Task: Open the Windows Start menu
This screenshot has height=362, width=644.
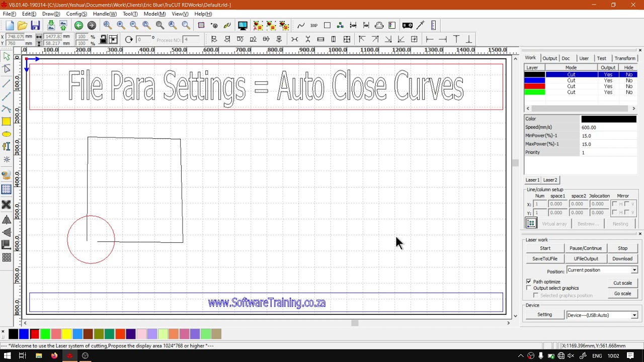Action: click(8, 356)
